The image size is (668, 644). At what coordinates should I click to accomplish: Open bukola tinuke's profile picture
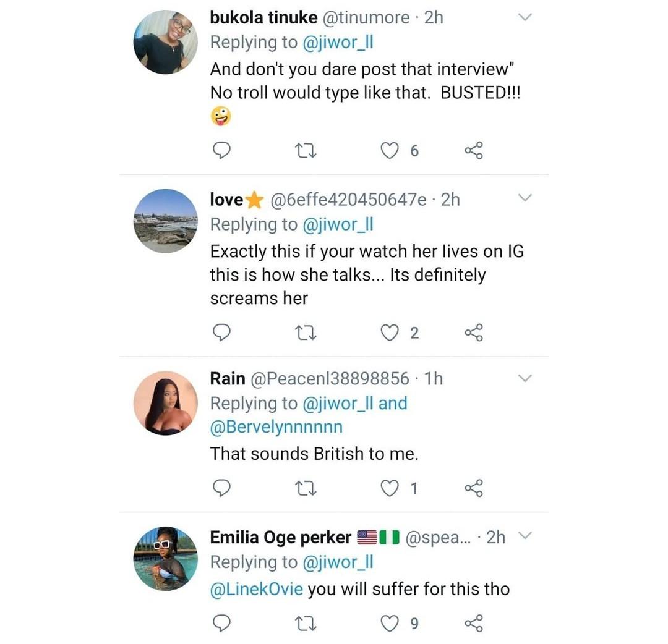(165, 42)
